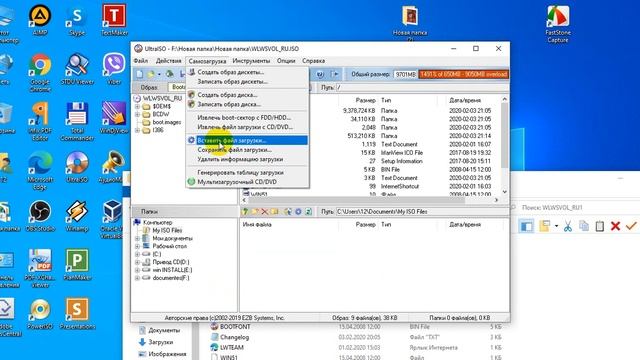Image resolution: width=640 pixels, height=360 pixels.
Task: Select the Skype desktop icon
Action: (77, 20)
